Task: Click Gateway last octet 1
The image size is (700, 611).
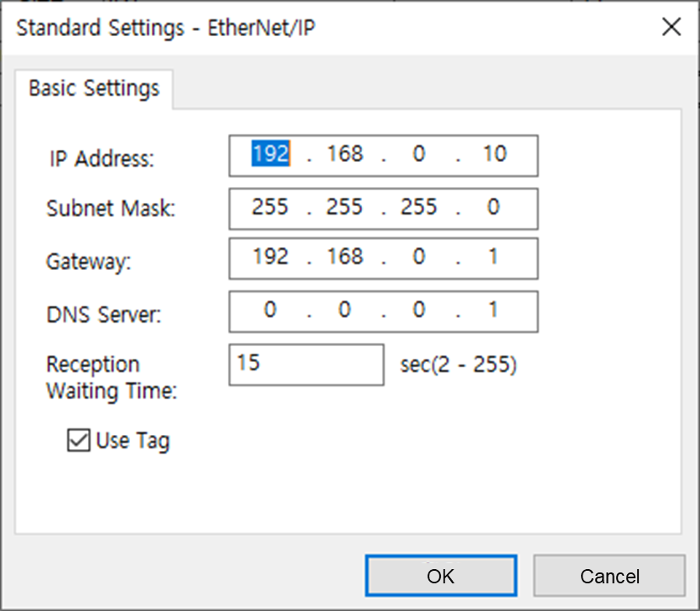Action: (x=494, y=258)
